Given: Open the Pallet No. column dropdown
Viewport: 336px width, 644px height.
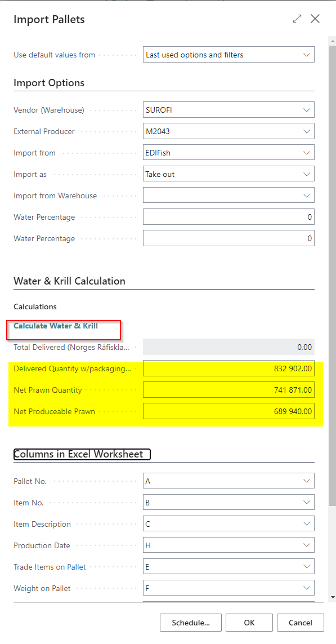Looking at the screenshot, I should point(229,481).
